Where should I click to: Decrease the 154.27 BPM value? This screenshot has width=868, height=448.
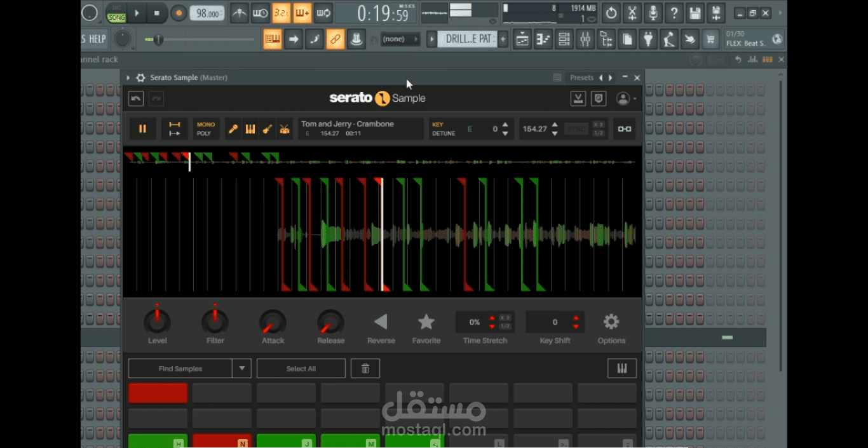point(555,133)
